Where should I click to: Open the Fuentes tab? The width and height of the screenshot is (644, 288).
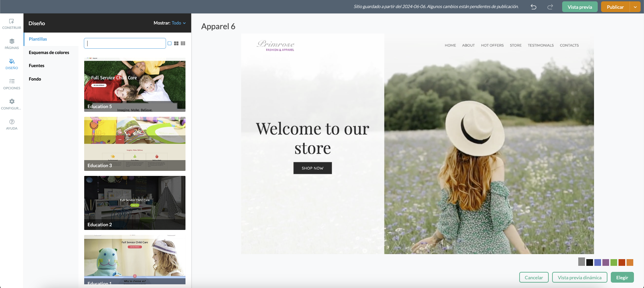[x=37, y=66]
